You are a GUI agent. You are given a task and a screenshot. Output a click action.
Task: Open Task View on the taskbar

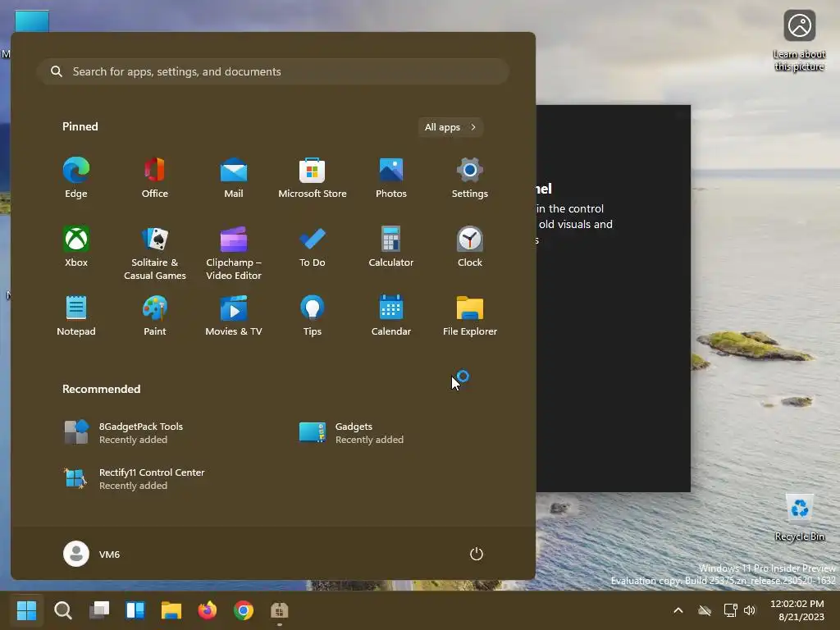pyautogui.click(x=99, y=609)
